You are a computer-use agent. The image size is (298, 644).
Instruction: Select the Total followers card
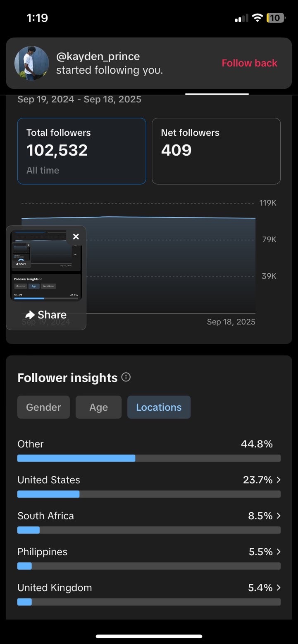[x=81, y=151]
